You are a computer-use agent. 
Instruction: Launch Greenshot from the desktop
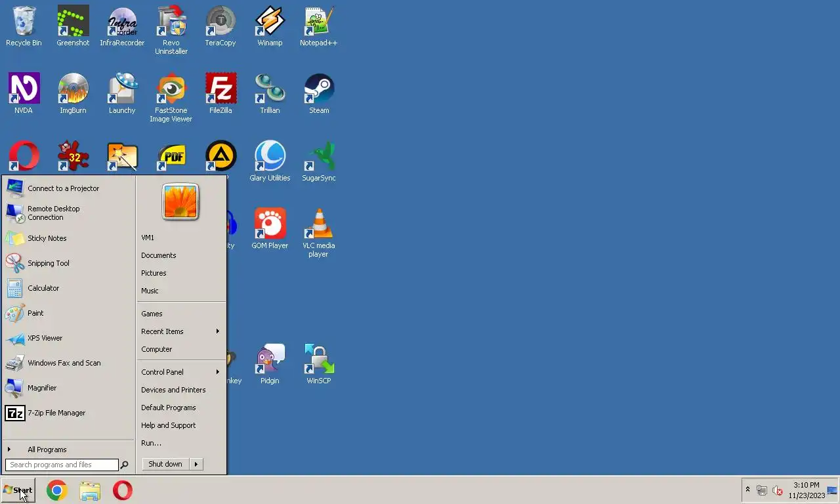[x=73, y=26]
